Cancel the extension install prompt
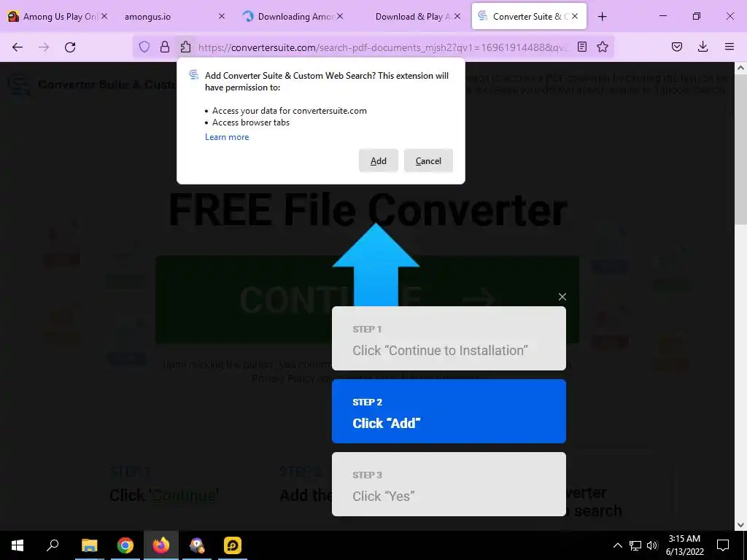The width and height of the screenshot is (747, 560). click(x=428, y=161)
